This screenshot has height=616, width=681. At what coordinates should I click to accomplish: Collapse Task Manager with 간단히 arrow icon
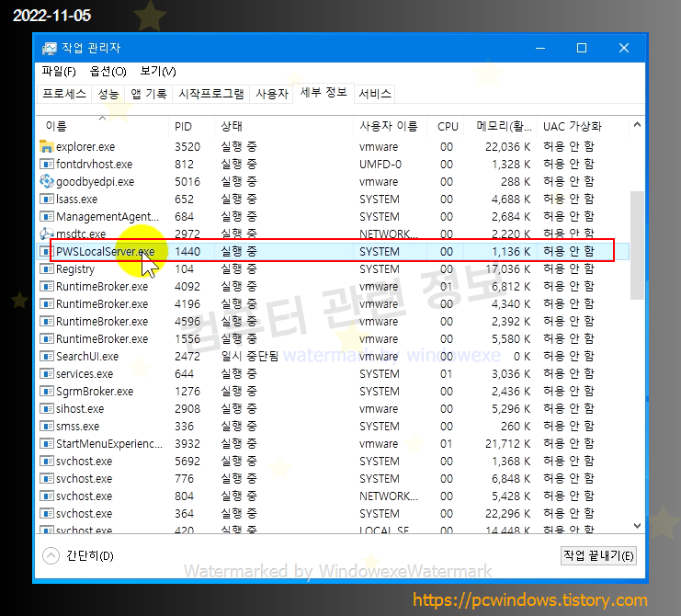(x=51, y=555)
